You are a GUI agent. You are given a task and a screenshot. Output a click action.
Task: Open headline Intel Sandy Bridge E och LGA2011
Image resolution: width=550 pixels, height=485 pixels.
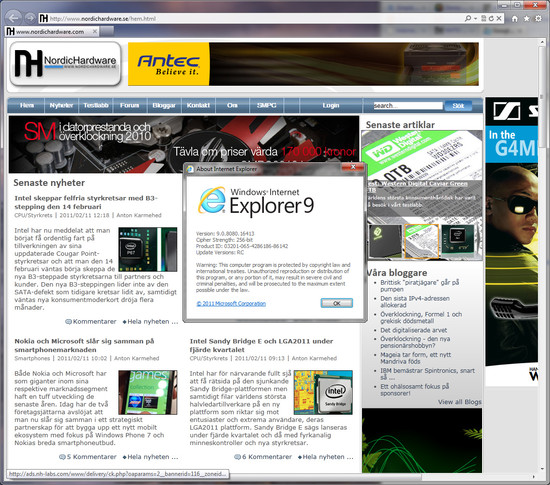tap(261, 345)
